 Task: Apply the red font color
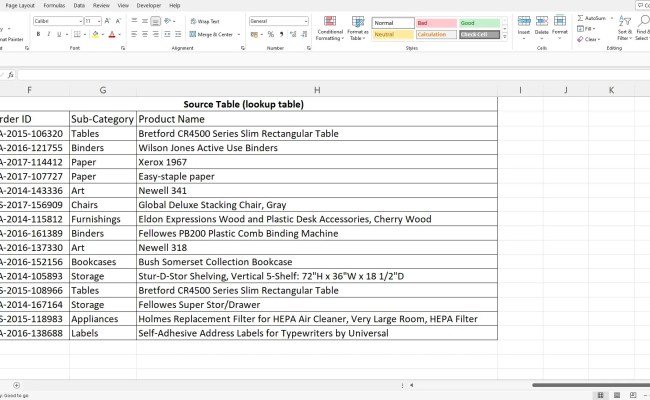coord(112,34)
